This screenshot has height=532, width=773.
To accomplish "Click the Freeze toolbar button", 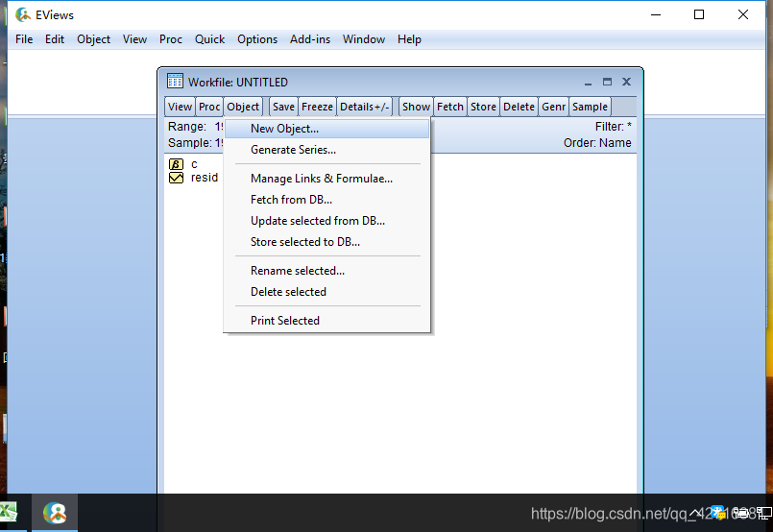I will coord(317,107).
